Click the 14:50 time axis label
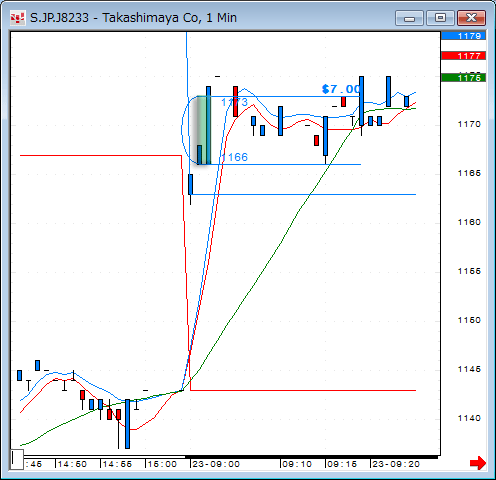 (72, 464)
